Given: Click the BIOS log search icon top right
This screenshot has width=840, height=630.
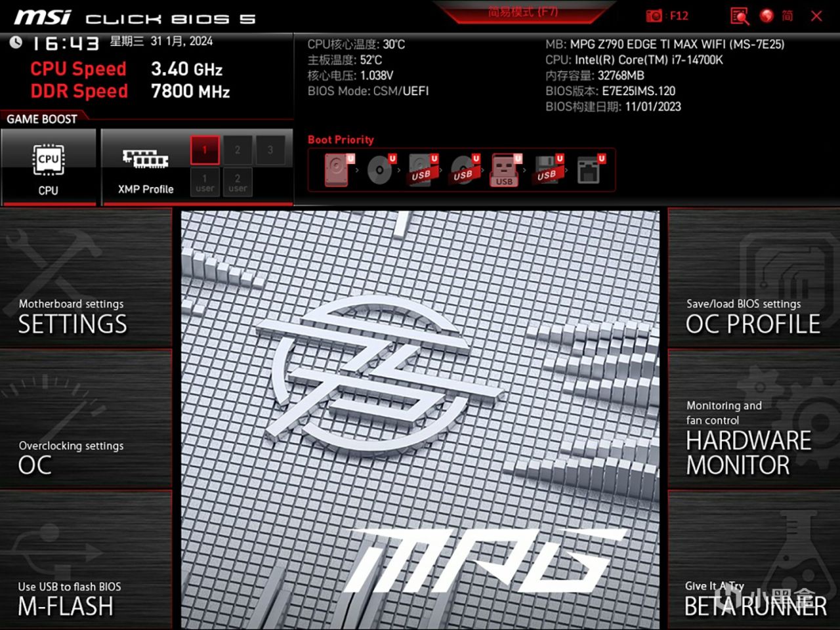Looking at the screenshot, I should [740, 16].
